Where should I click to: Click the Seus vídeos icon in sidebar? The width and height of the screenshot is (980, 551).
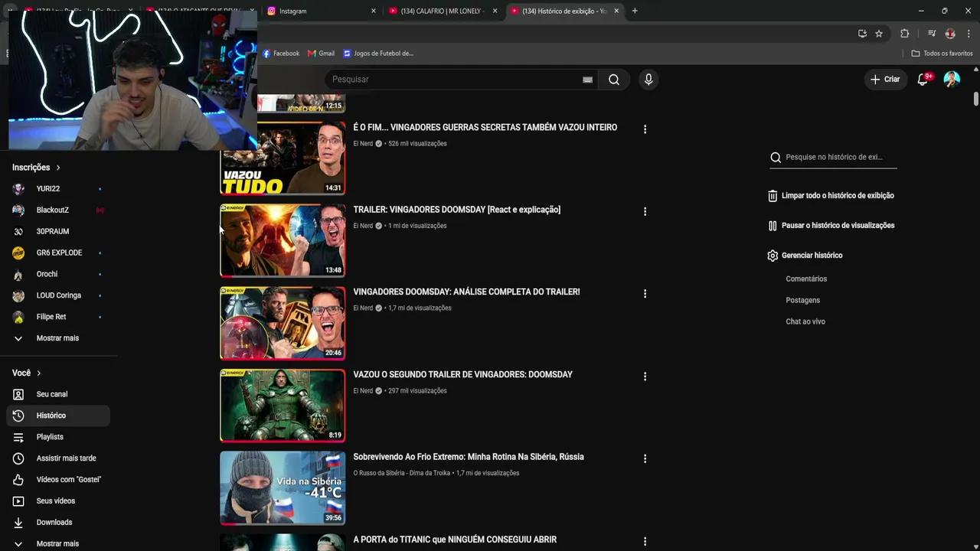point(18,501)
